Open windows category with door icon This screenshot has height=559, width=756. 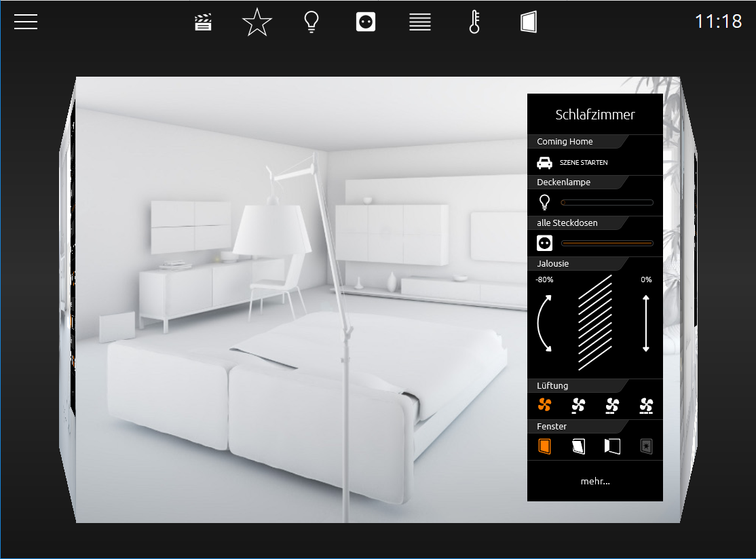[x=529, y=22]
